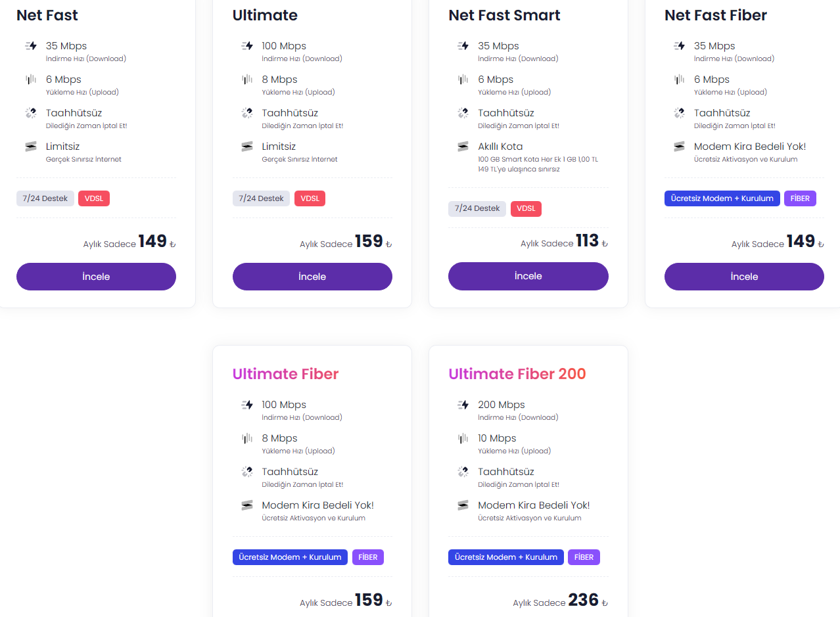Click modem icon in Net Fast Fiber card
The height and width of the screenshot is (617, 840).
click(679, 147)
